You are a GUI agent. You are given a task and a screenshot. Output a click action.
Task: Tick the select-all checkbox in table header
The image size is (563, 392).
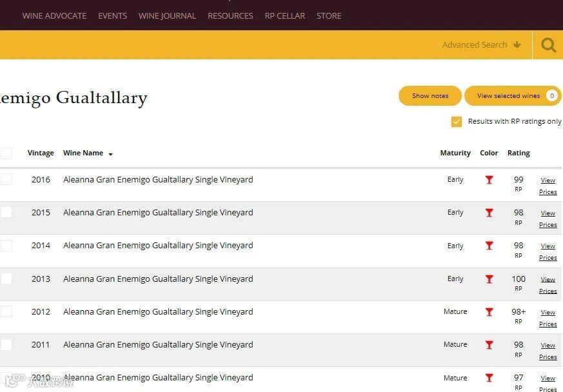click(6, 153)
